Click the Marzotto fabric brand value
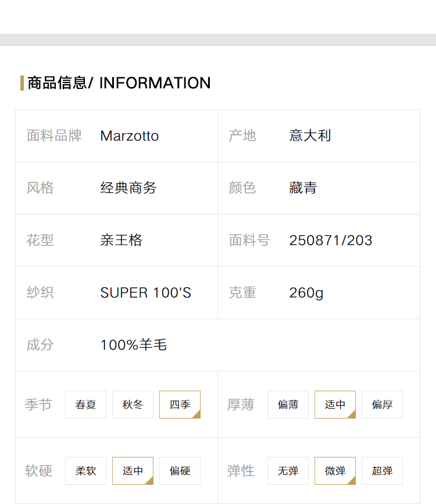The height and width of the screenshot is (504, 436). click(x=130, y=136)
